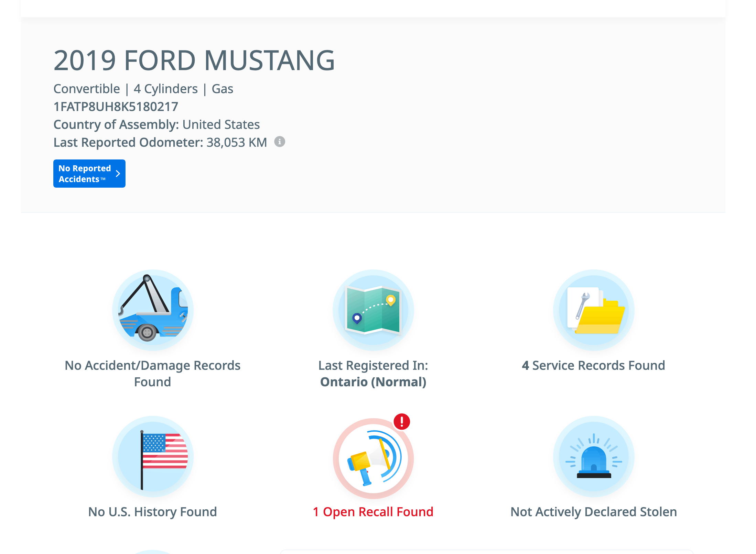The width and height of the screenshot is (756, 554).
Task: Click No U.S. History Found text
Action: [x=153, y=512]
